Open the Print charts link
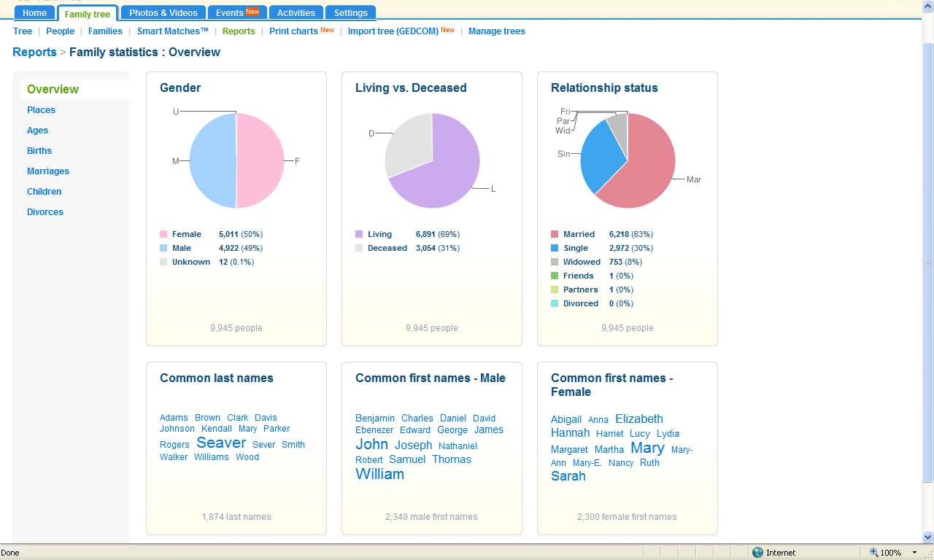 pos(293,31)
